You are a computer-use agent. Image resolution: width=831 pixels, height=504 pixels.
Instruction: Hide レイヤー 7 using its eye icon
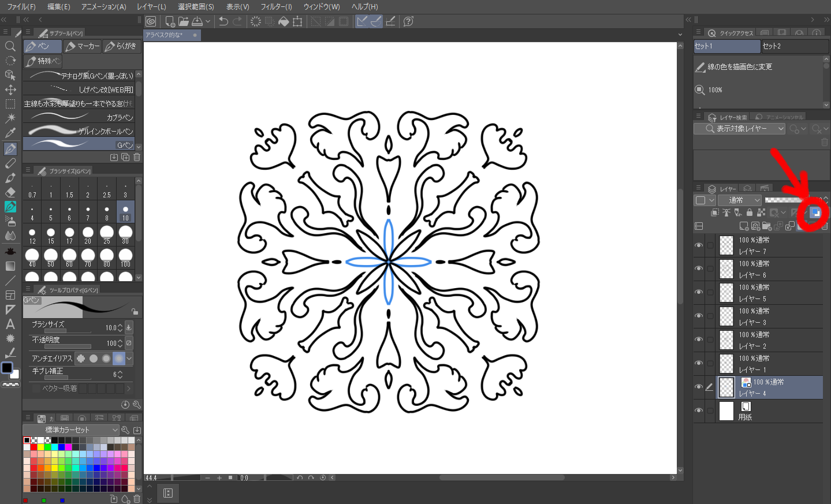[699, 245]
